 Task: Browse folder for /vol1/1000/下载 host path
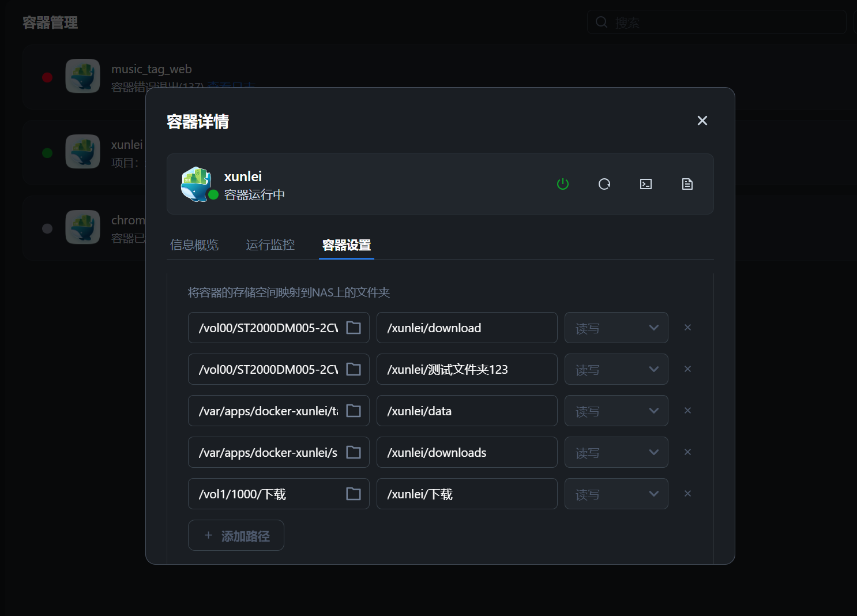[x=354, y=494]
